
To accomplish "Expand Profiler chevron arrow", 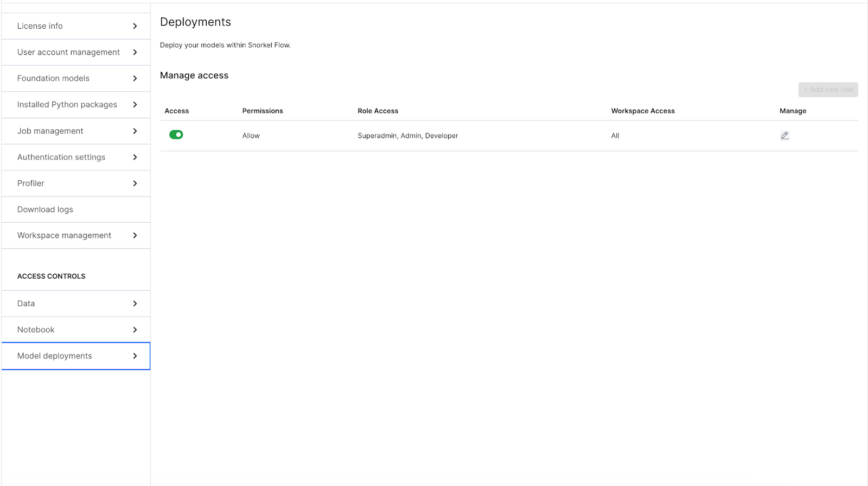I will 135,183.
